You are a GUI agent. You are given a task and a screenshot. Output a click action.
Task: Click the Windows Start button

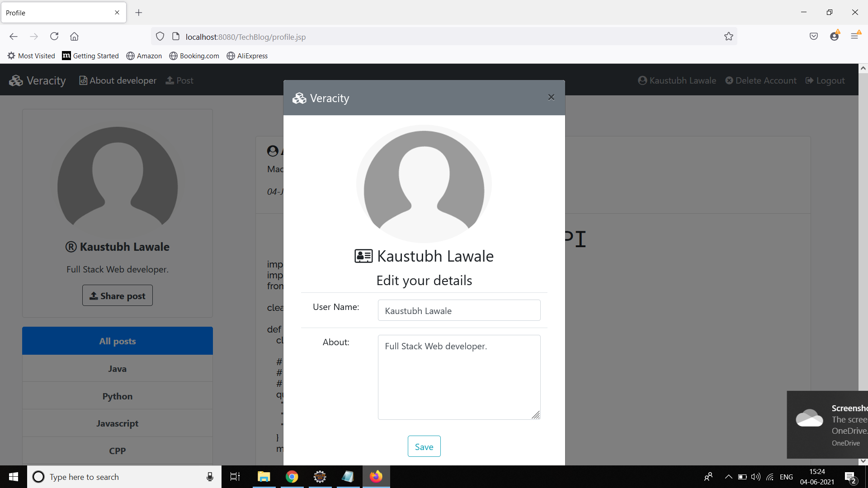coord(13,477)
